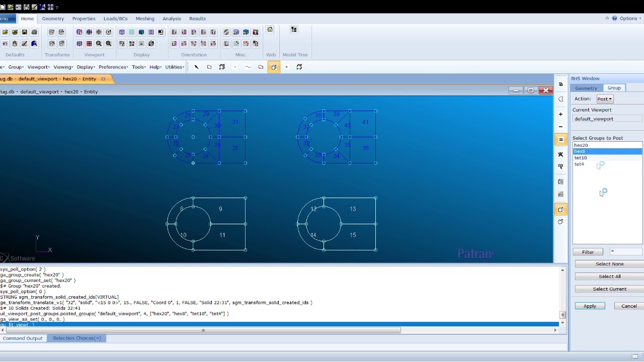
Task: Click the equals icon on vertical toolbar
Action: [x=561, y=140]
